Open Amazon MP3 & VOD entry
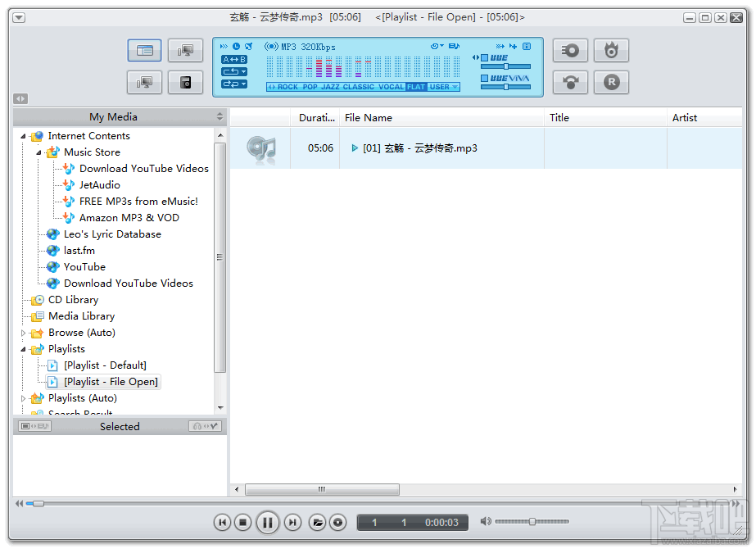The height and width of the screenshot is (549, 756). (129, 218)
